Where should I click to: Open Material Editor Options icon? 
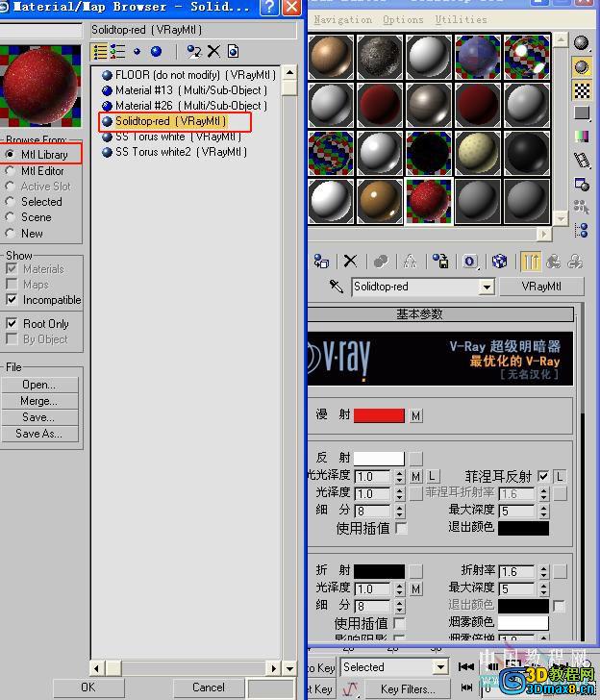click(582, 184)
